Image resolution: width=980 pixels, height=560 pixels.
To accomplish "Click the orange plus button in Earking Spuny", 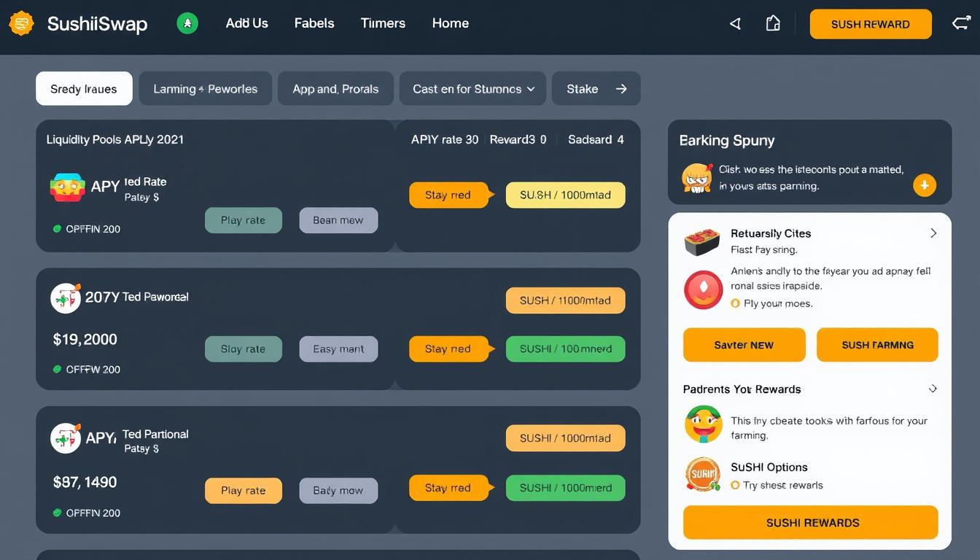I will coord(925,185).
